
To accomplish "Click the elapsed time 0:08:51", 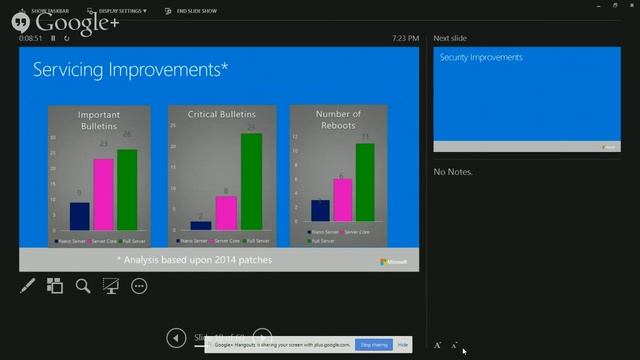I will pyautogui.click(x=30, y=38).
